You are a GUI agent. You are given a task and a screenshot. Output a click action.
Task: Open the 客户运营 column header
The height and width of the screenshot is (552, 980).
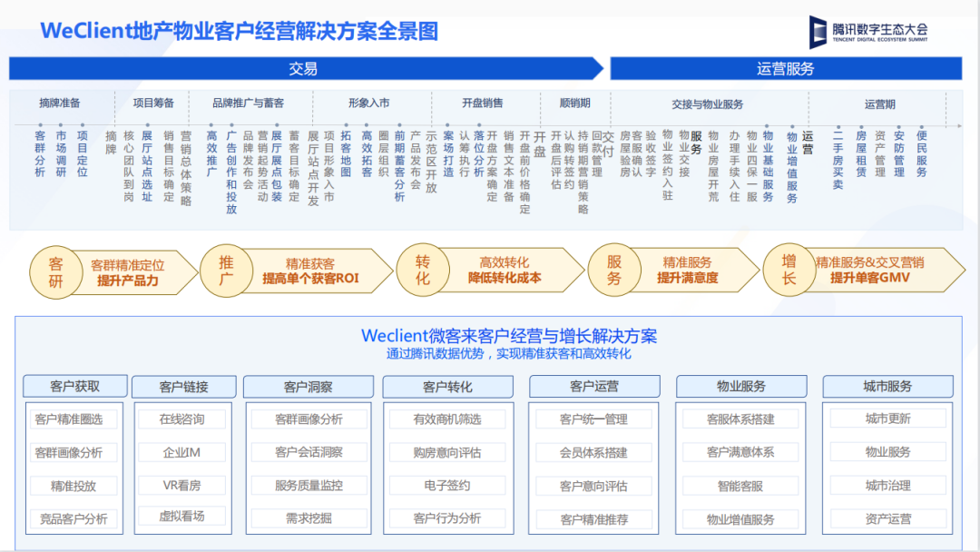[x=594, y=387]
